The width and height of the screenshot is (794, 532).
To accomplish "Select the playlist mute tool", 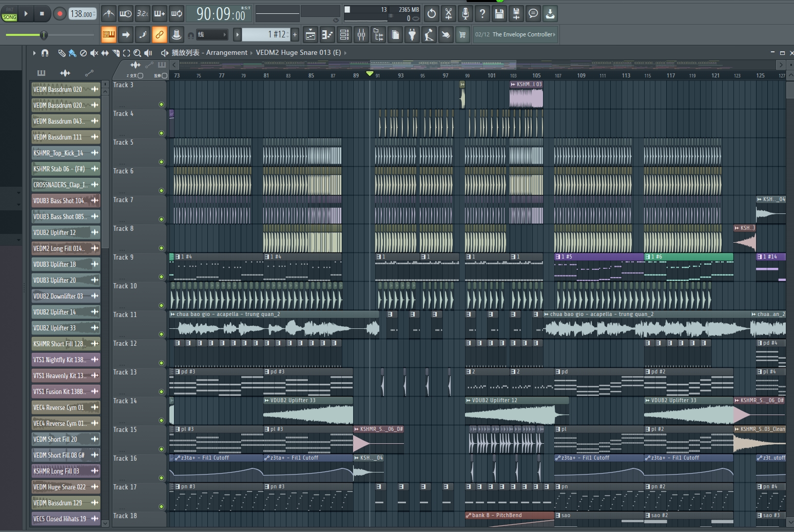I will pyautogui.click(x=94, y=53).
